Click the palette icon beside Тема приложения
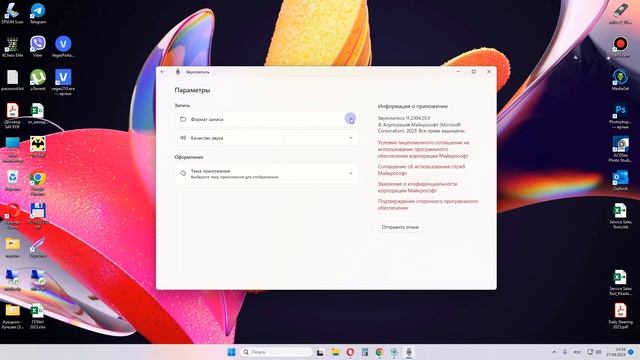The height and width of the screenshot is (360, 640). (183, 173)
